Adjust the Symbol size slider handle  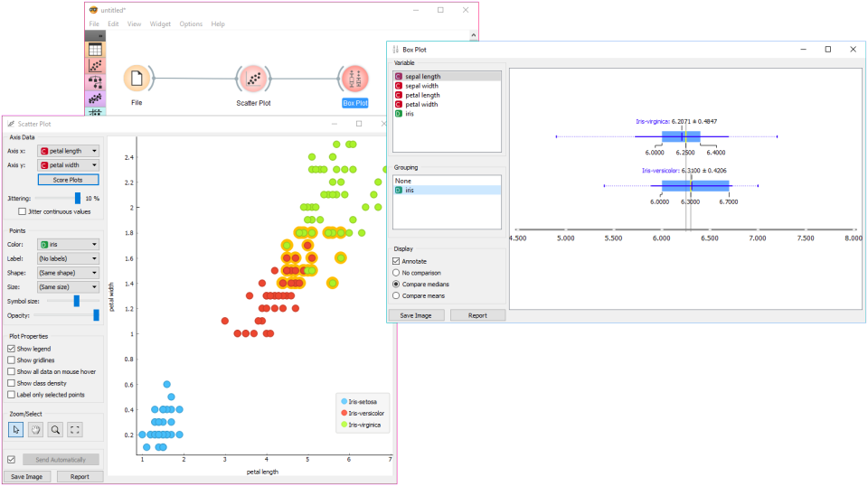coord(76,301)
